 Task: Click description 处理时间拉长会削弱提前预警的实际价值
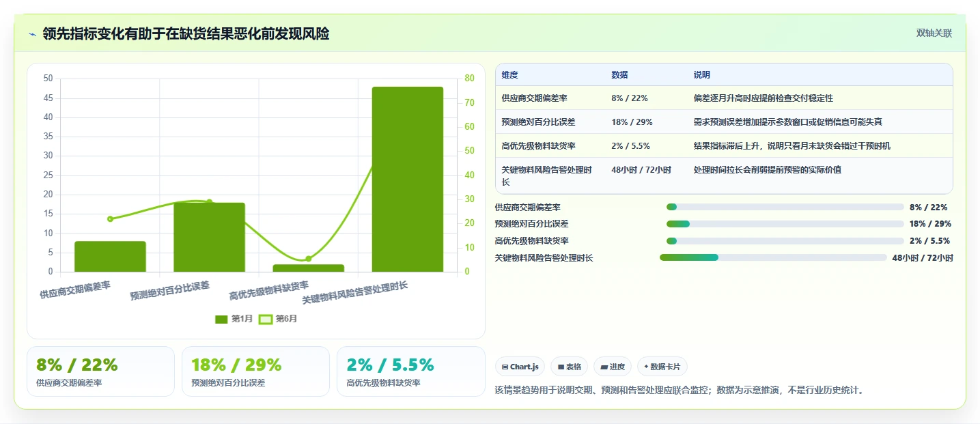pos(767,170)
